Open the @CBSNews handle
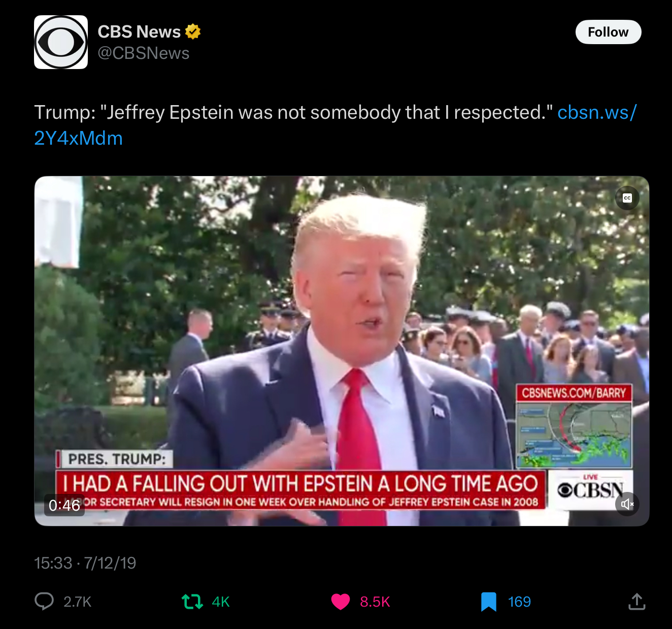The image size is (672, 629). click(144, 53)
